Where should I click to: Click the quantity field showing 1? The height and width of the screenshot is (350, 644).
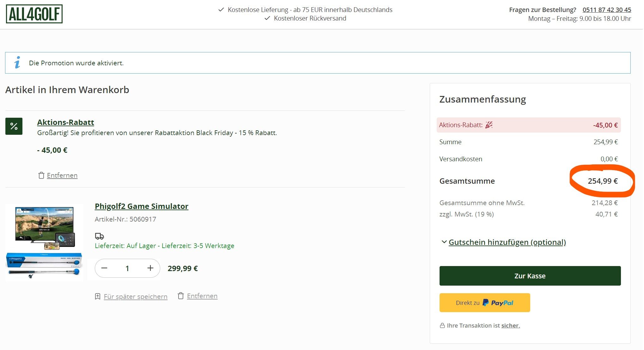(x=127, y=268)
